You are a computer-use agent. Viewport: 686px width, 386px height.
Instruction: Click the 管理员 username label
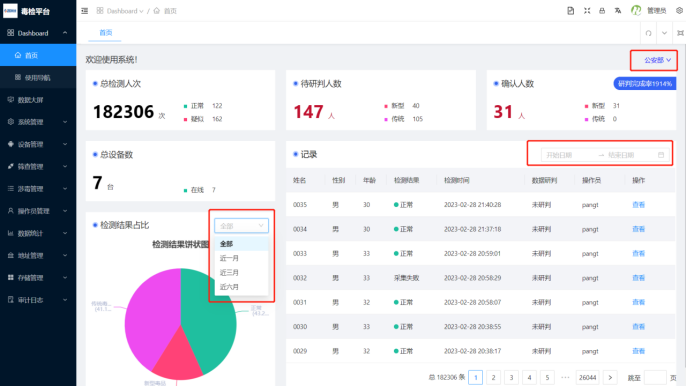click(x=656, y=11)
